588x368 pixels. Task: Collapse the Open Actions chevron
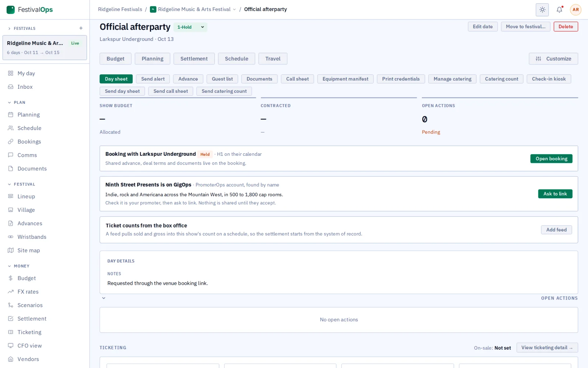(104, 298)
